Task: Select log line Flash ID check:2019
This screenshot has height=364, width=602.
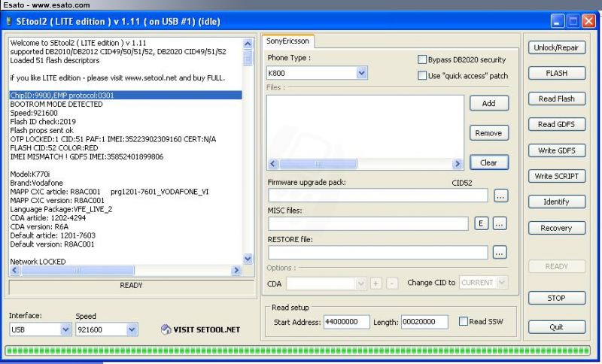Action: point(43,122)
